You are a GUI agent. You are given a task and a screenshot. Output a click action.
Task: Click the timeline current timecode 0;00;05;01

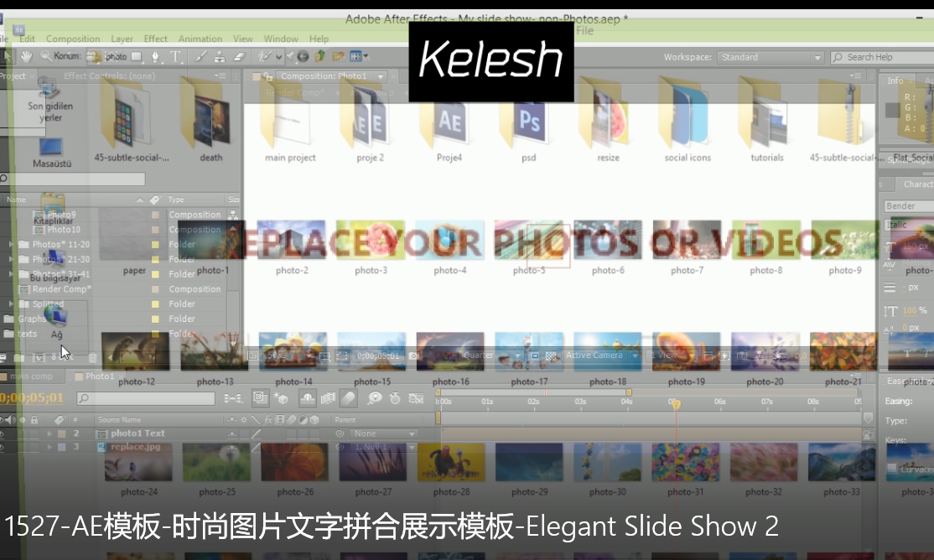coord(32,397)
